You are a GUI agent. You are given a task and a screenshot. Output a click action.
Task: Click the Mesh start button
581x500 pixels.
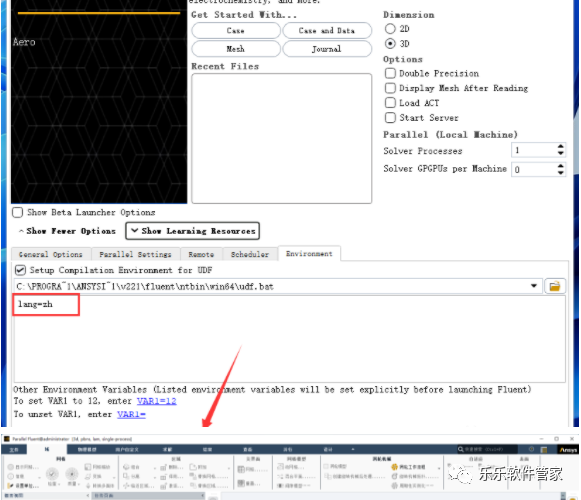pos(236,49)
